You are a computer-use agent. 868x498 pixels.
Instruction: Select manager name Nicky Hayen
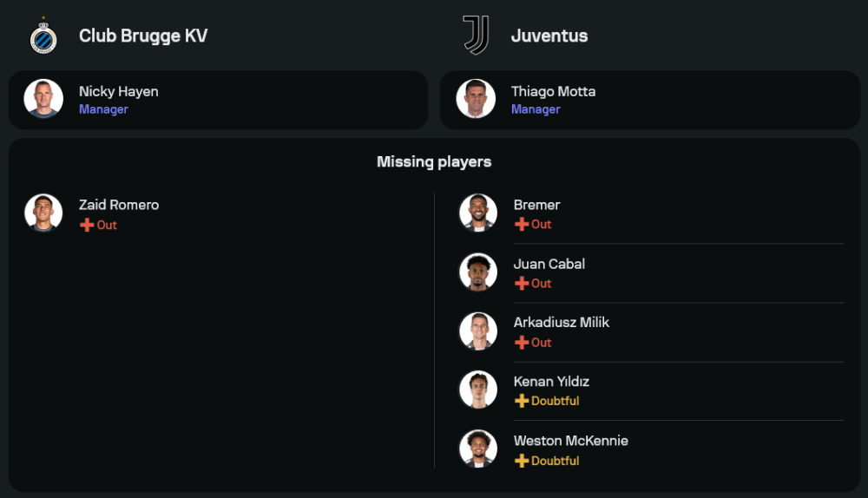pyautogui.click(x=119, y=91)
